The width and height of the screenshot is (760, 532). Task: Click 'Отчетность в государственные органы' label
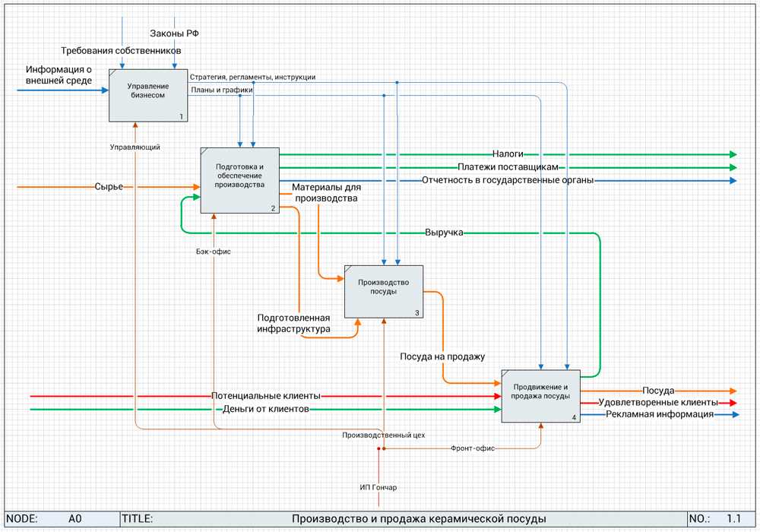[507, 180]
